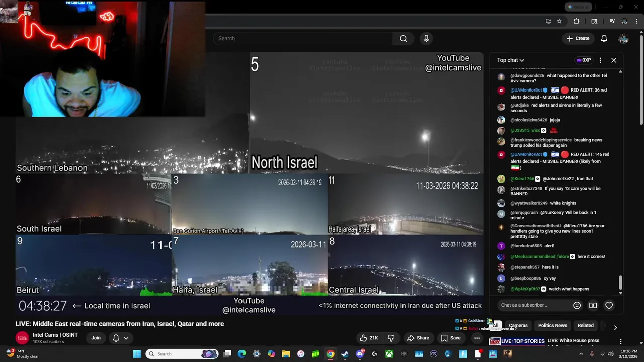Activate voice search microphone icon

426,39
